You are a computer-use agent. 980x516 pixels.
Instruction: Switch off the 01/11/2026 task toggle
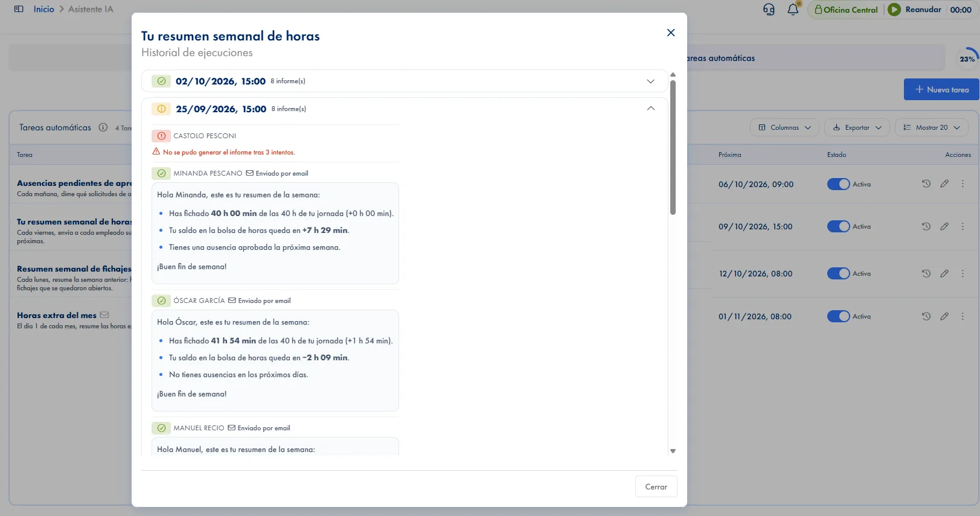pyautogui.click(x=838, y=316)
